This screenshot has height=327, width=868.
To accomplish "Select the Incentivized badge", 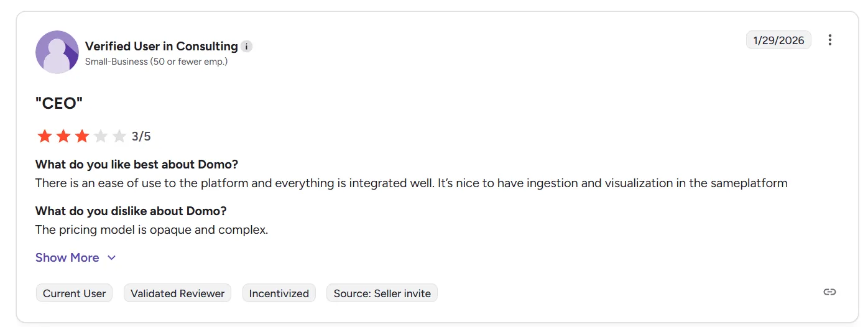I will pyautogui.click(x=279, y=293).
